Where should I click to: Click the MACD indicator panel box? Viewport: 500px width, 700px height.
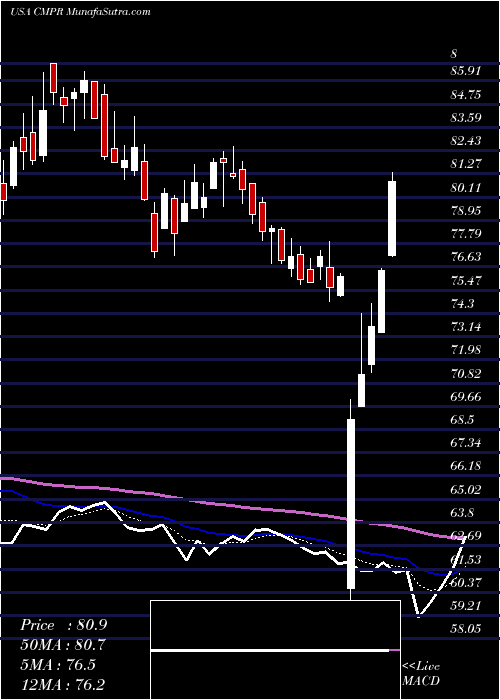pyautogui.click(x=275, y=650)
